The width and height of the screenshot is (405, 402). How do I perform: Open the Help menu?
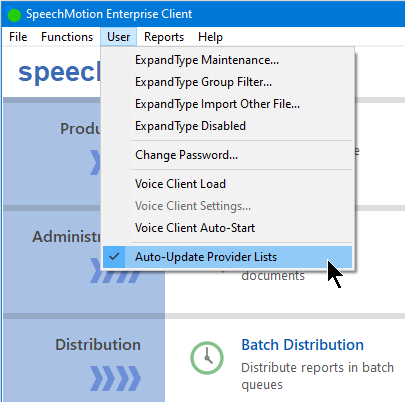(x=210, y=37)
